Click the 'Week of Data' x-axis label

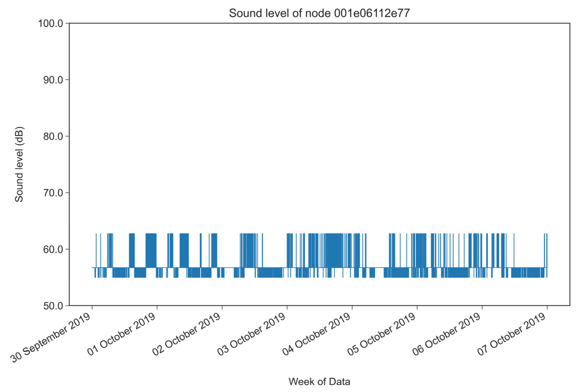pyautogui.click(x=319, y=381)
